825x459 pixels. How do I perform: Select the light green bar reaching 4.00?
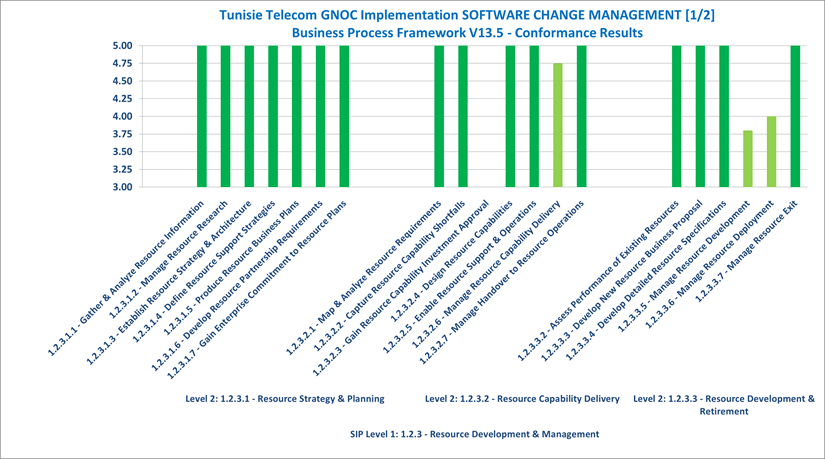coord(771,152)
